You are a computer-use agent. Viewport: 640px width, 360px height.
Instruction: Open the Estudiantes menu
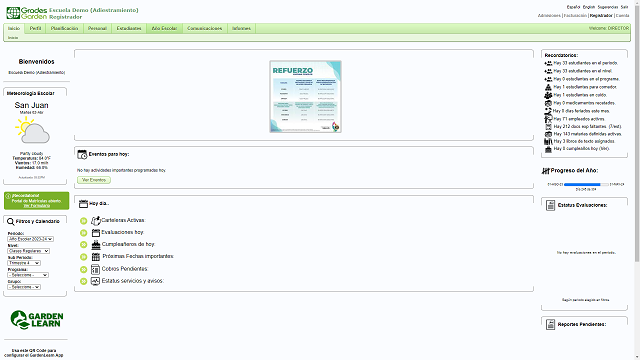tap(129, 29)
